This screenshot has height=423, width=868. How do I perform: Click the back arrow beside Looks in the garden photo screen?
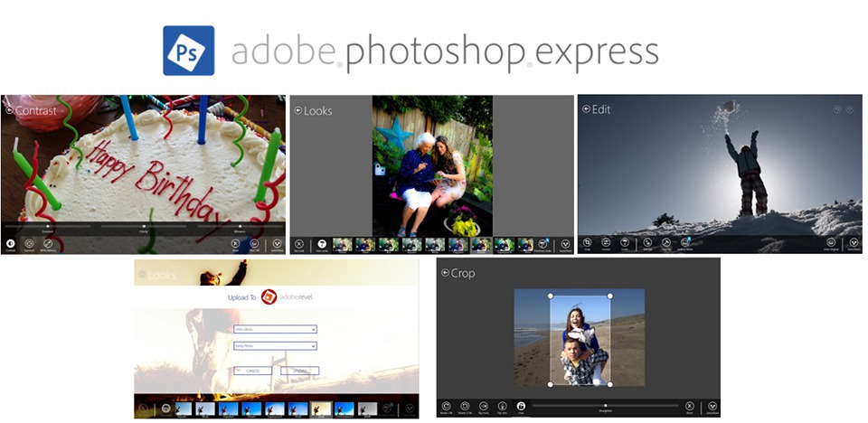(x=298, y=111)
